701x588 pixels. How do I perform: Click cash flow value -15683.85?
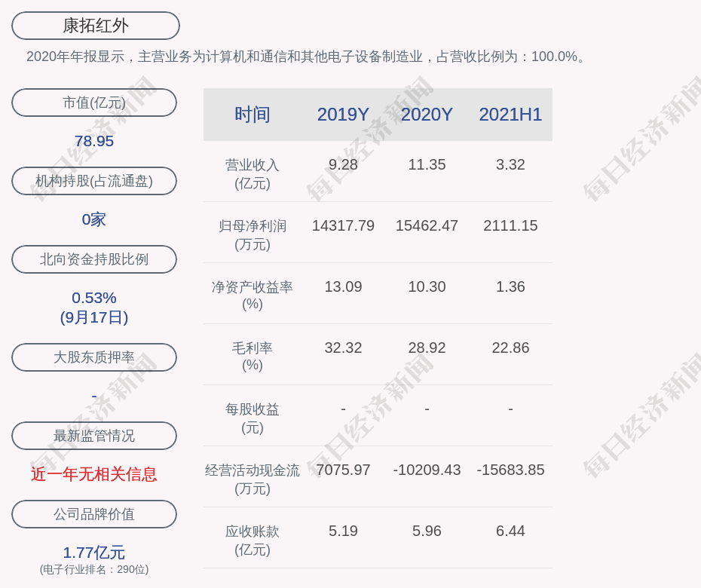[x=510, y=470]
